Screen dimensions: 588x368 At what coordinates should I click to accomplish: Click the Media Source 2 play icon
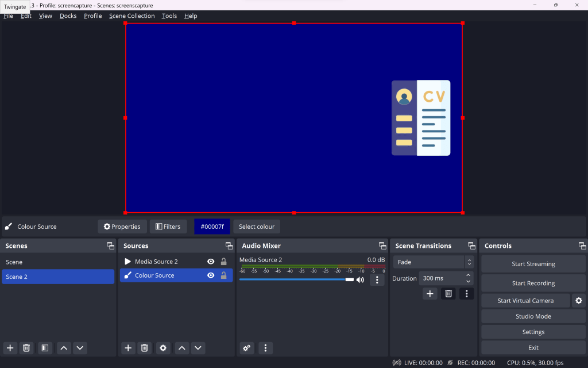click(x=127, y=262)
